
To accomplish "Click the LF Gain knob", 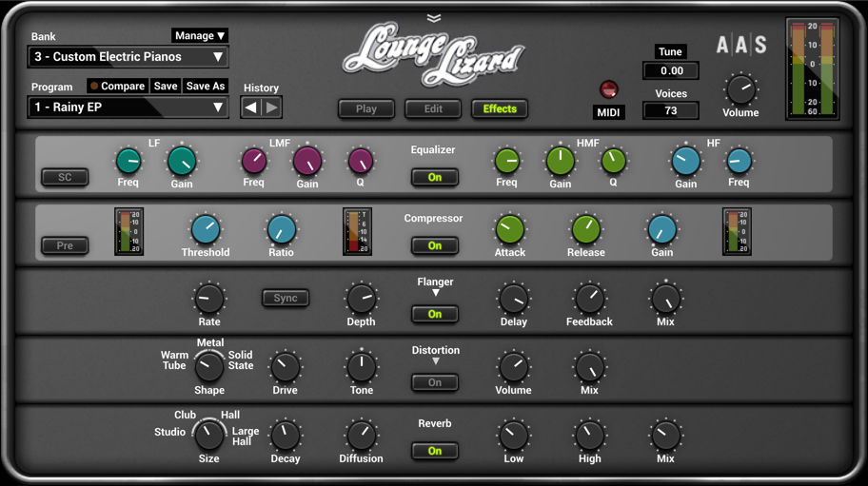I will click(x=182, y=162).
